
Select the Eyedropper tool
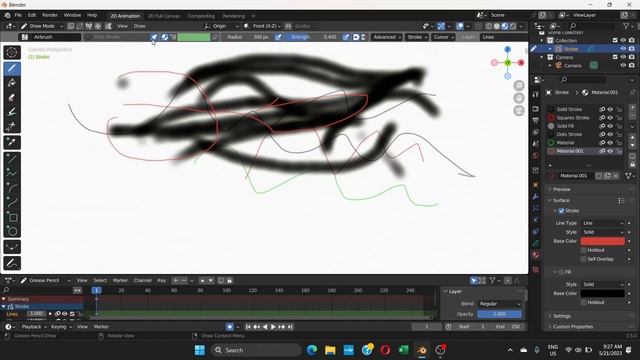(x=12, y=142)
